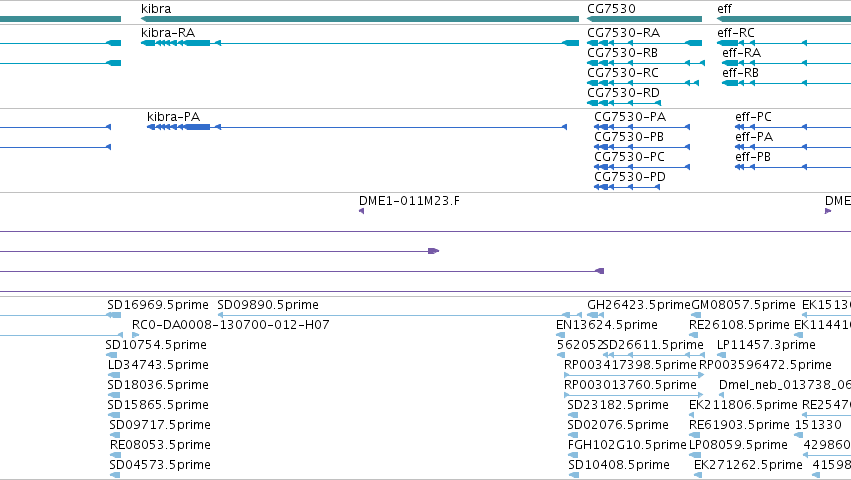Click EST label SD09890.5prime
851x480 pixels.
(268, 305)
